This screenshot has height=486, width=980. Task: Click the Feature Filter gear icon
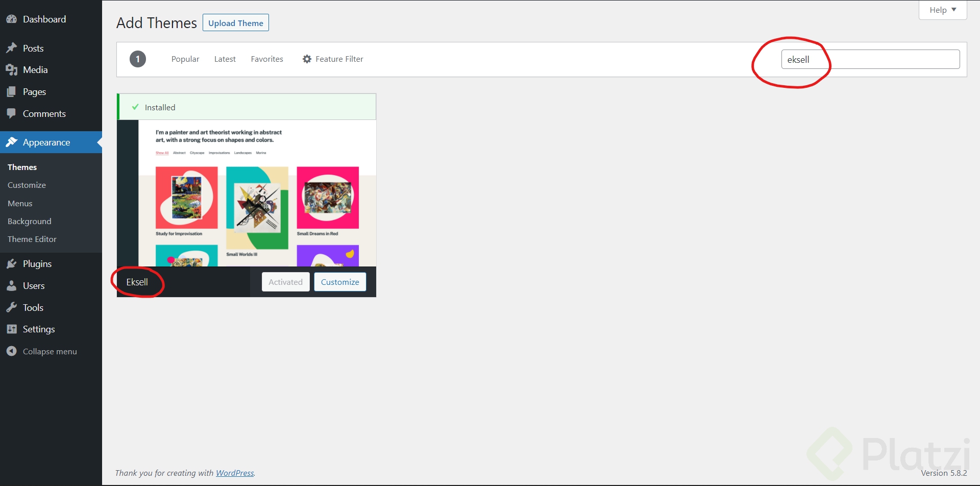pyautogui.click(x=307, y=59)
